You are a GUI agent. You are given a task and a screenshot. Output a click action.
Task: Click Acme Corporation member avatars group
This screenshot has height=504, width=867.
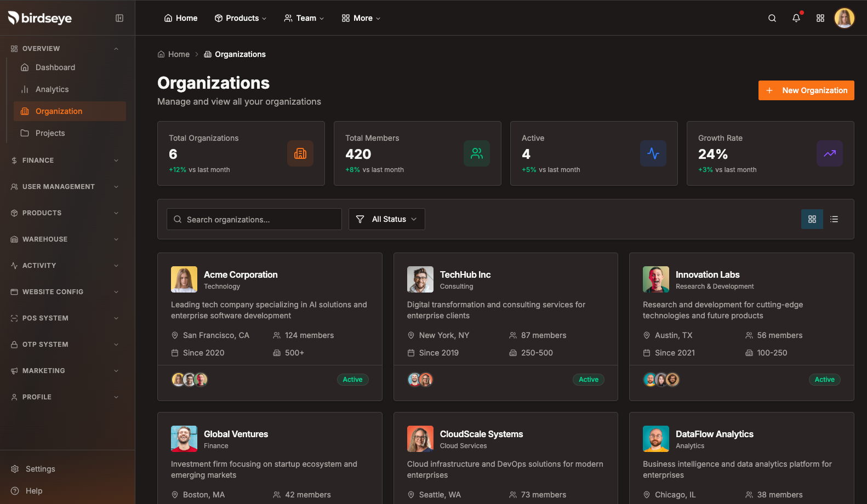(190, 380)
